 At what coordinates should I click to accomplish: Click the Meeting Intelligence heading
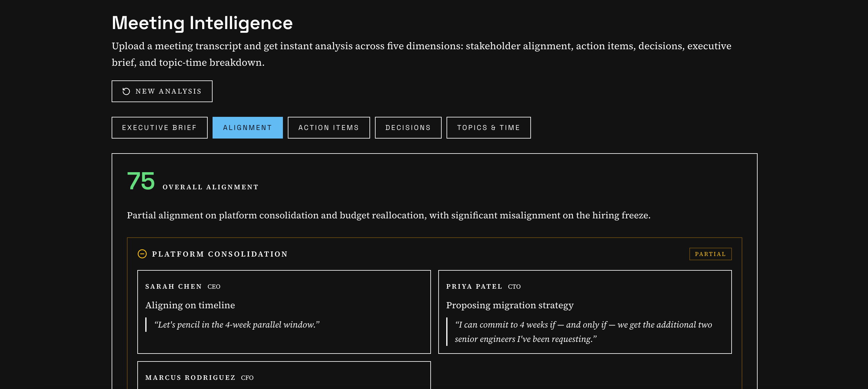(202, 23)
